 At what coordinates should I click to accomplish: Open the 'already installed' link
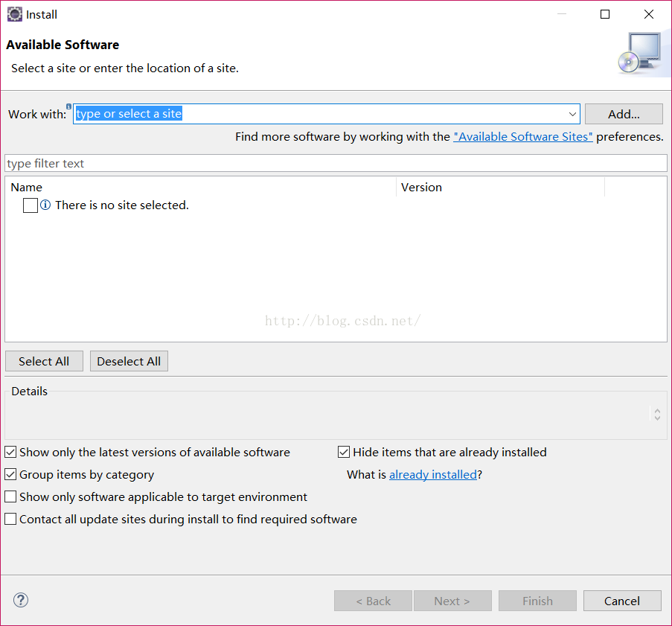click(433, 475)
